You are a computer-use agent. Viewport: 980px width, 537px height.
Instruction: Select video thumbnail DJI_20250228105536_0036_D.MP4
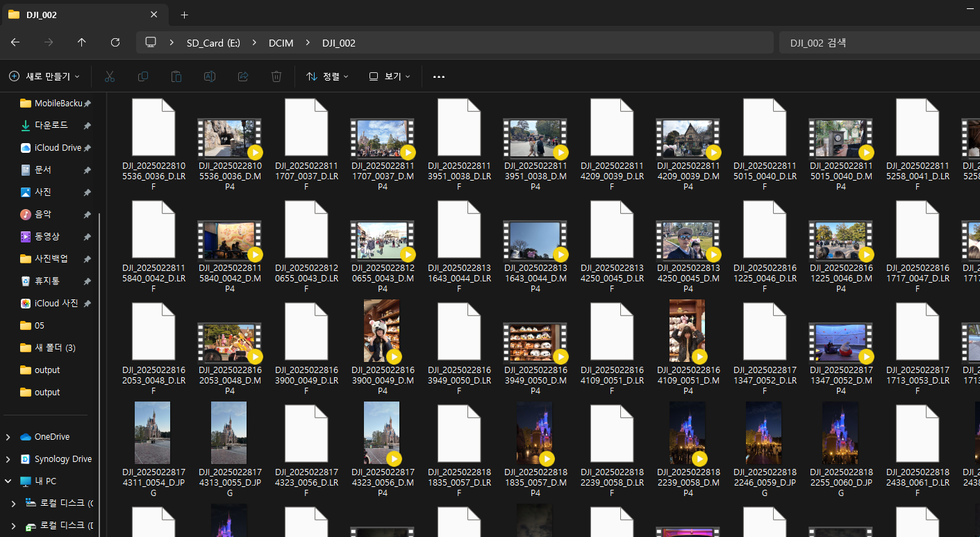pos(229,139)
